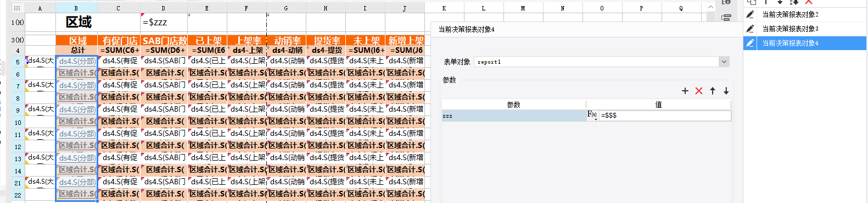
Task: Delete the selected parameter with red X
Action: 699,91
